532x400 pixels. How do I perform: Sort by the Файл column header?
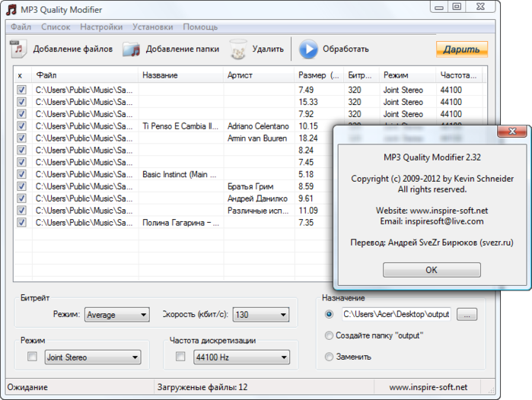84,75
